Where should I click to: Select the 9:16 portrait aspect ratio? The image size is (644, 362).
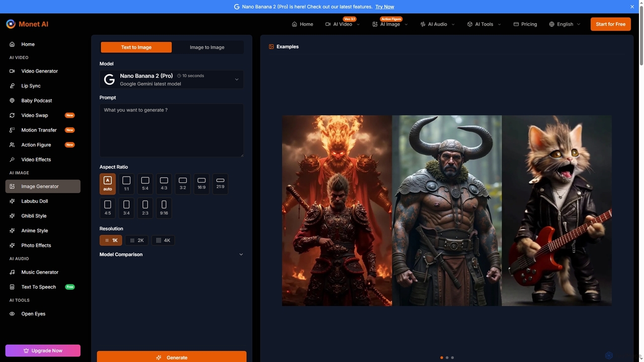tap(164, 208)
